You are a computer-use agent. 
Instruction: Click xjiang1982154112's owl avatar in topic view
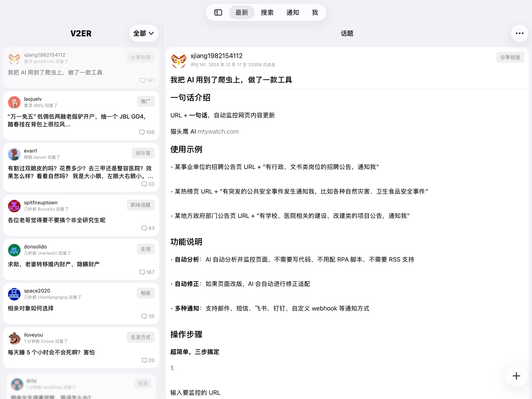pyautogui.click(x=178, y=60)
